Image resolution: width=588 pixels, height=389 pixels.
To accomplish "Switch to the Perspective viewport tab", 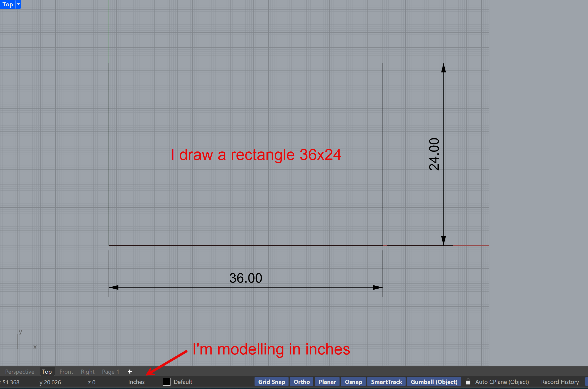I will click(x=20, y=372).
